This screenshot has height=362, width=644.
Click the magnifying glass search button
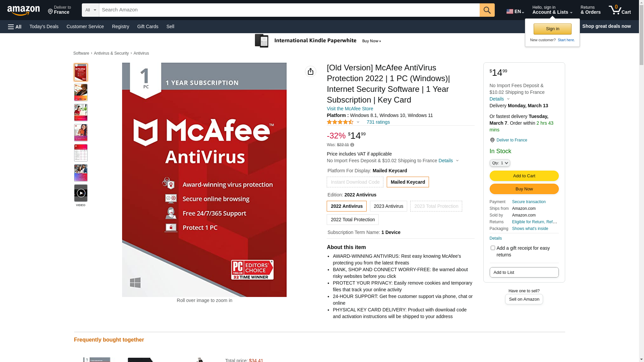tap(487, 10)
